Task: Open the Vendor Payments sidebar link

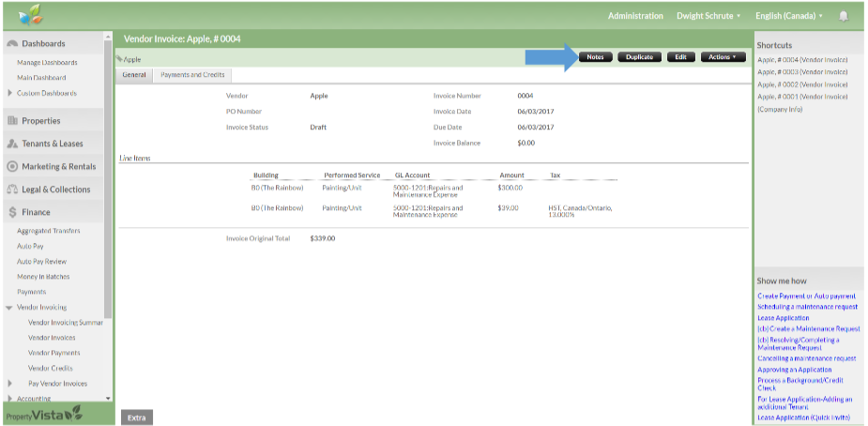Action: point(53,353)
